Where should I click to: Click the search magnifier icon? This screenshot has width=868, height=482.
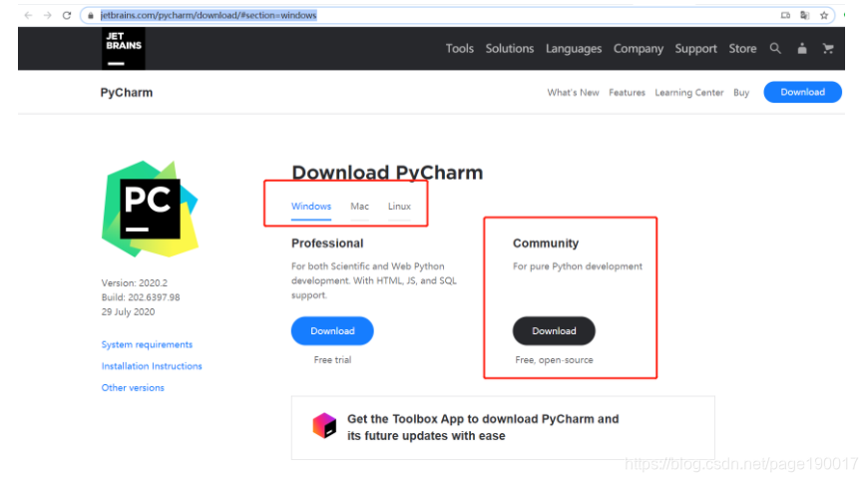tap(775, 49)
